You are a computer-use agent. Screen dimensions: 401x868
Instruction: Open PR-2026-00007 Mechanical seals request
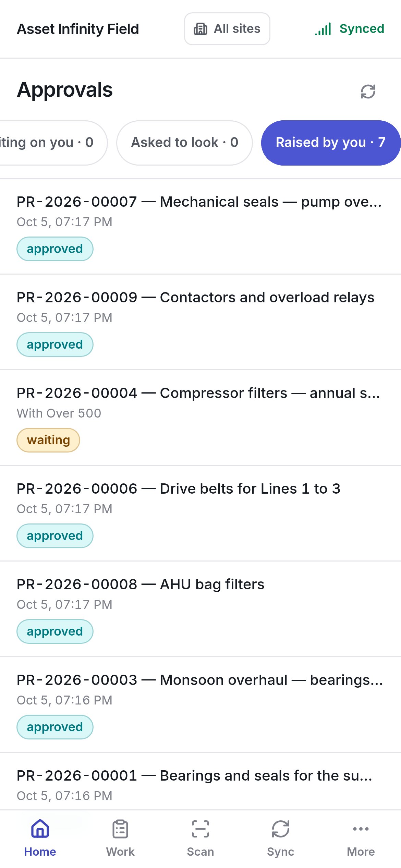tap(200, 226)
